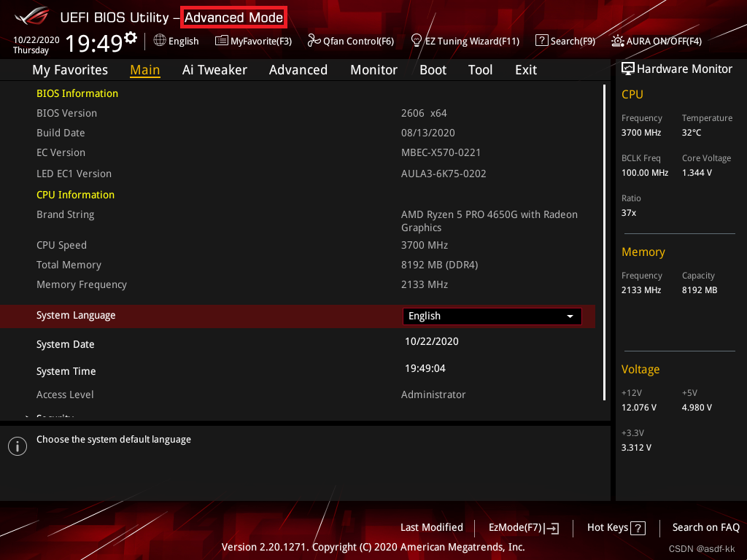
Task: Select the Main tab
Action: [145, 70]
